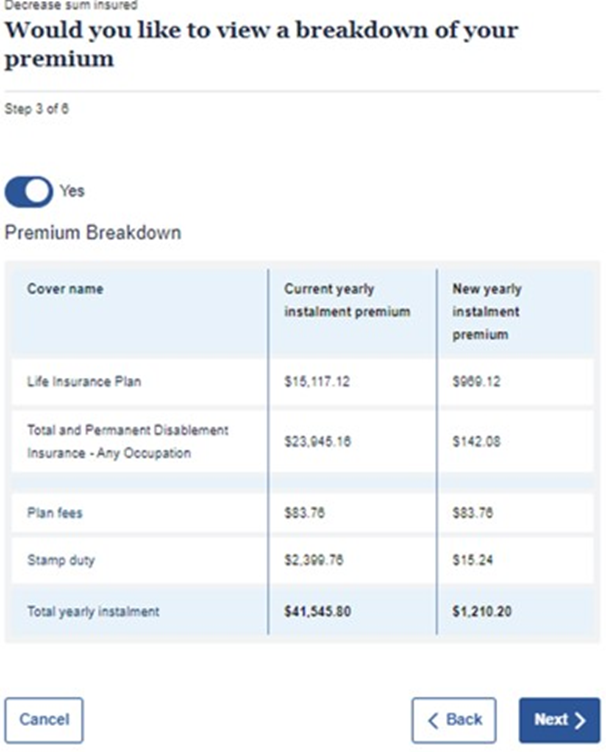Select the Total and Permanent Disablement Insurance row

pos(302,441)
